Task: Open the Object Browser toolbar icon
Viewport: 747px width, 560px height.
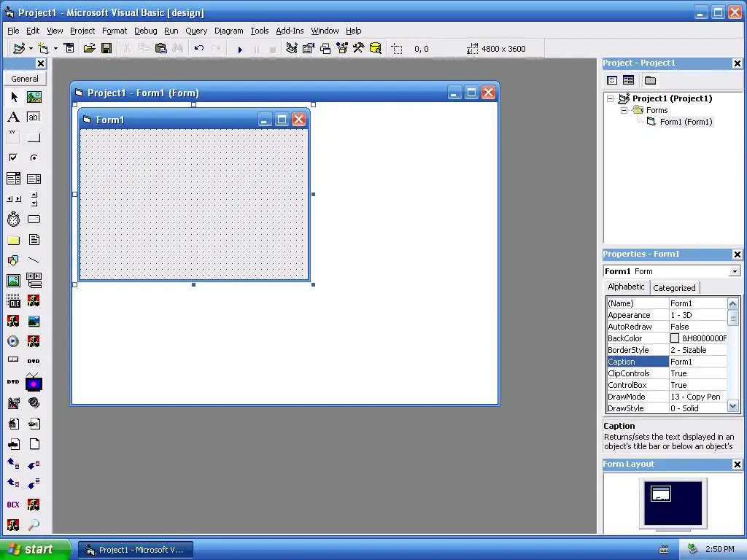Action: [x=342, y=48]
